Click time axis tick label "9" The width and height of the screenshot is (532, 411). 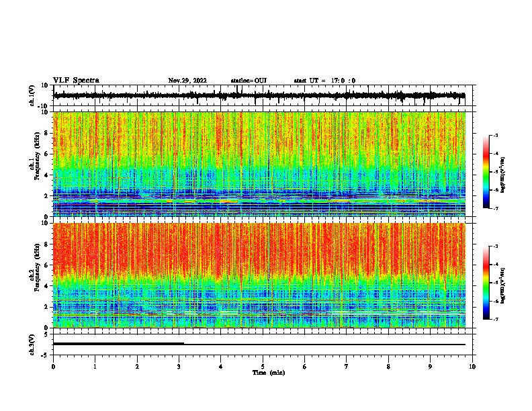point(430,367)
